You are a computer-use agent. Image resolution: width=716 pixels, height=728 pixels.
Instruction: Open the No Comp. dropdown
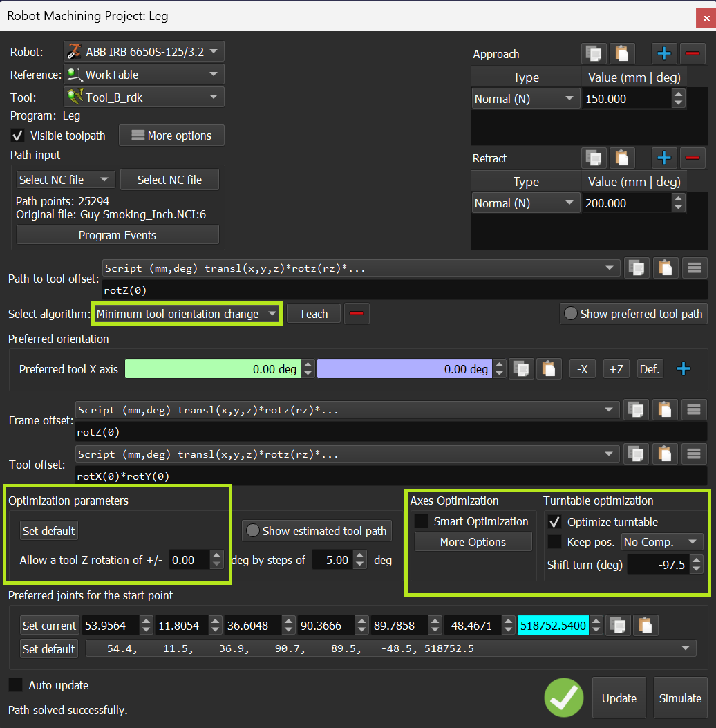[x=661, y=542]
